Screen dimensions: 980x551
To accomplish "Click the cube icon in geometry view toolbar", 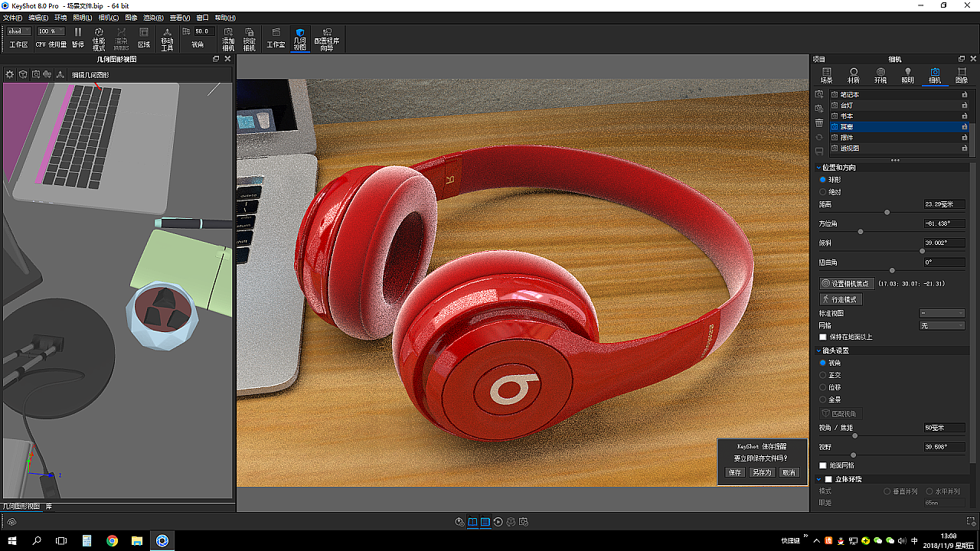I will (23, 74).
